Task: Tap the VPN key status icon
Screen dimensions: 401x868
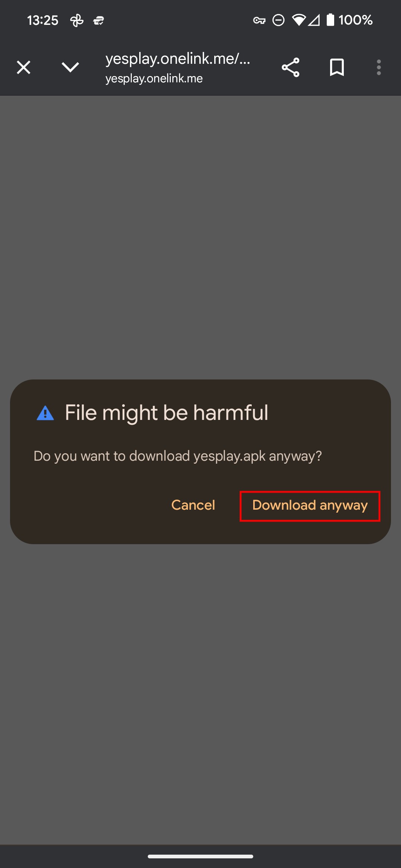Action: click(259, 20)
